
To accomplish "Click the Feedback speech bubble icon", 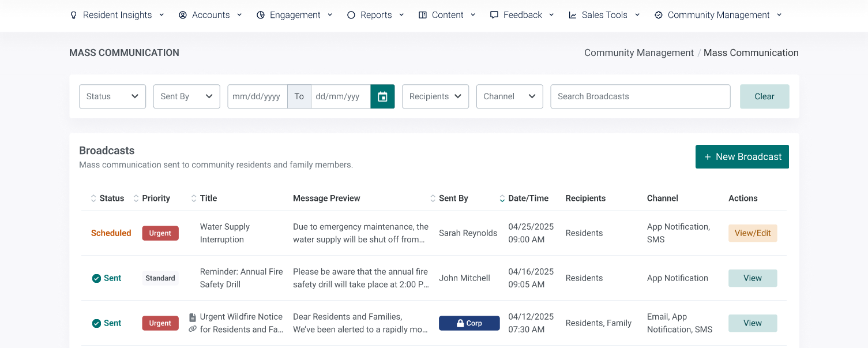I will coord(494,15).
